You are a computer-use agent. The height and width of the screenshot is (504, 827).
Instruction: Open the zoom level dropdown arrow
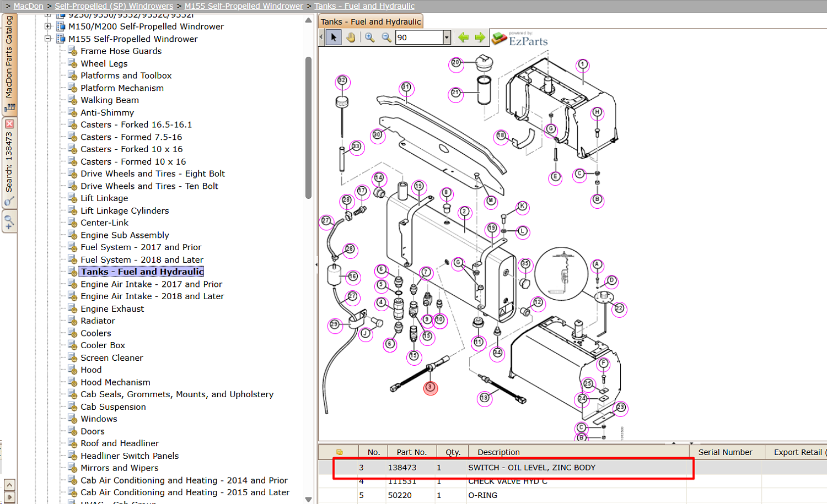(x=447, y=37)
